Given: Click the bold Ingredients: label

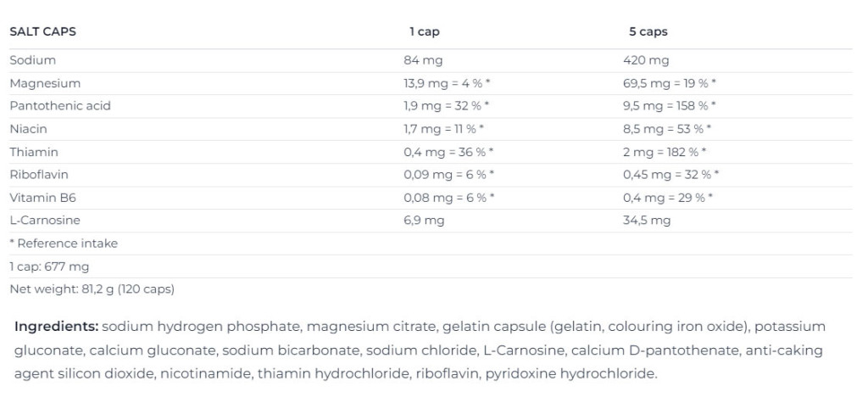Looking at the screenshot, I should click(x=57, y=327).
